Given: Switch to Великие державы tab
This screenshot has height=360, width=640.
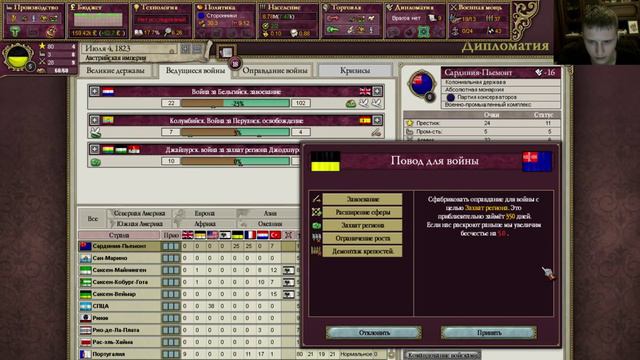Looking at the screenshot, I should pyautogui.click(x=116, y=71).
